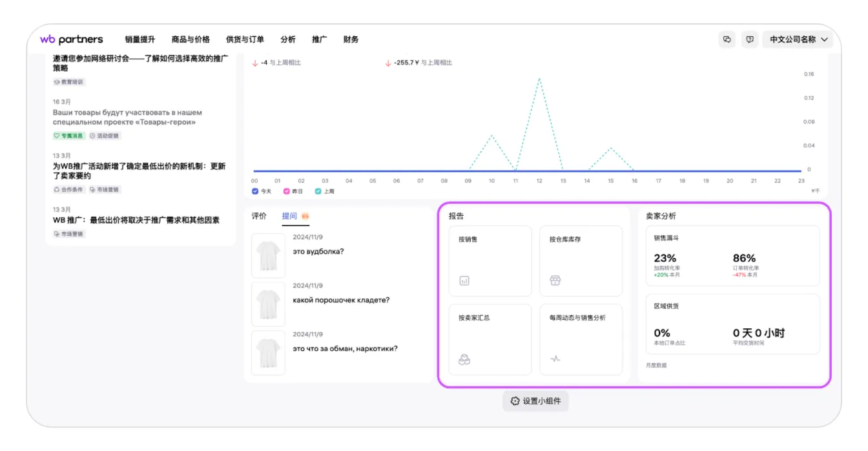
Task: Toggle the 今天 chart legend checkbox
Action: pyautogui.click(x=255, y=191)
